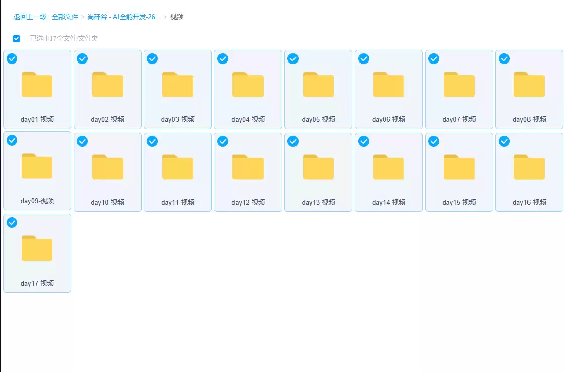The height and width of the screenshot is (372, 588).
Task: Deselect the day16-视频 folder checkmark
Action: click(504, 141)
